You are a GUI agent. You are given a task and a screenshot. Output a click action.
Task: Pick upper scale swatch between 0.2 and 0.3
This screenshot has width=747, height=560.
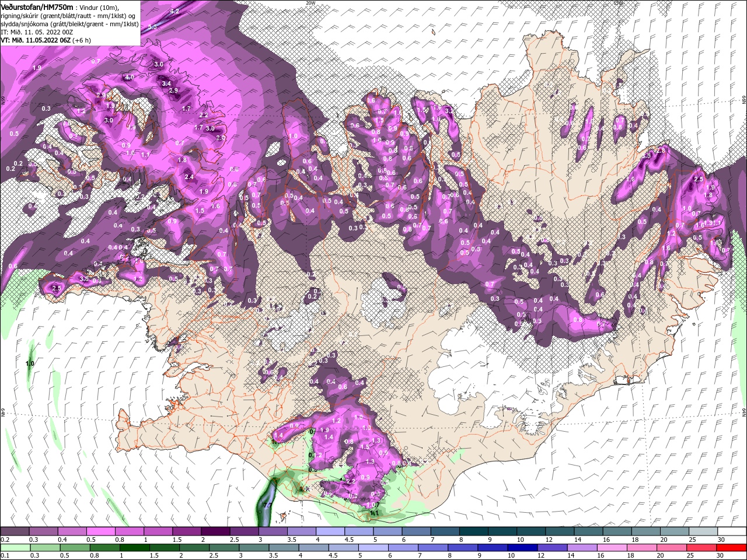tap(15, 531)
